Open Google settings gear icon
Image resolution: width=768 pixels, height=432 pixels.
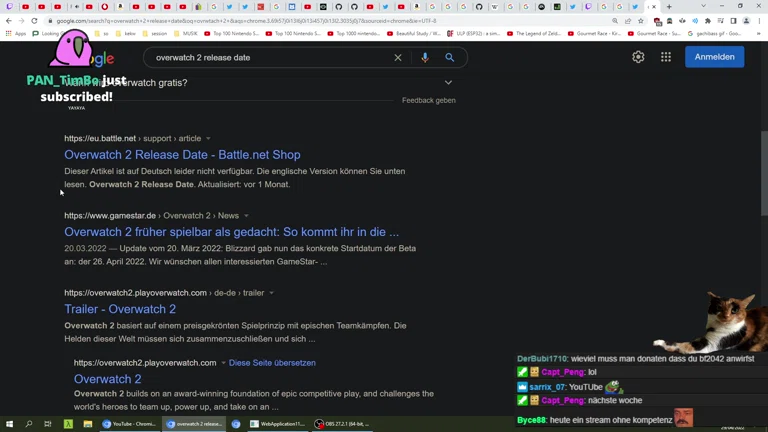point(638,57)
